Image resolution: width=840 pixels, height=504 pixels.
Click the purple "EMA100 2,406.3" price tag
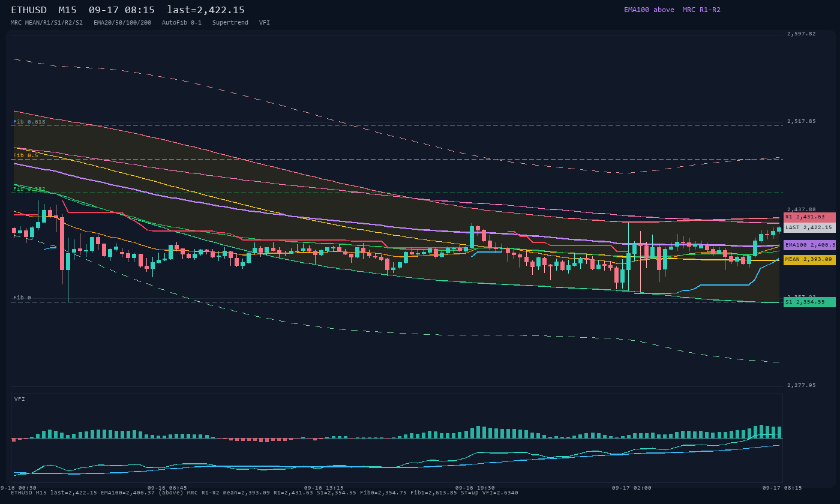809,245
